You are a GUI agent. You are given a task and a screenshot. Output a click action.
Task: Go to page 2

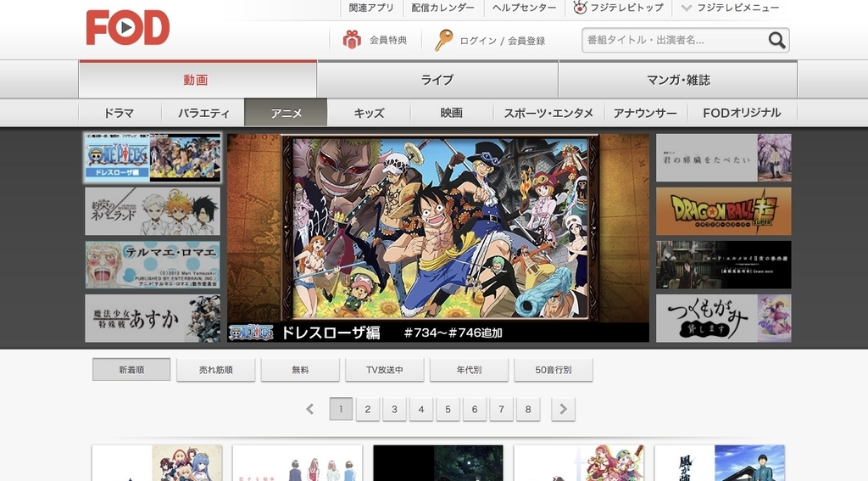tap(368, 409)
